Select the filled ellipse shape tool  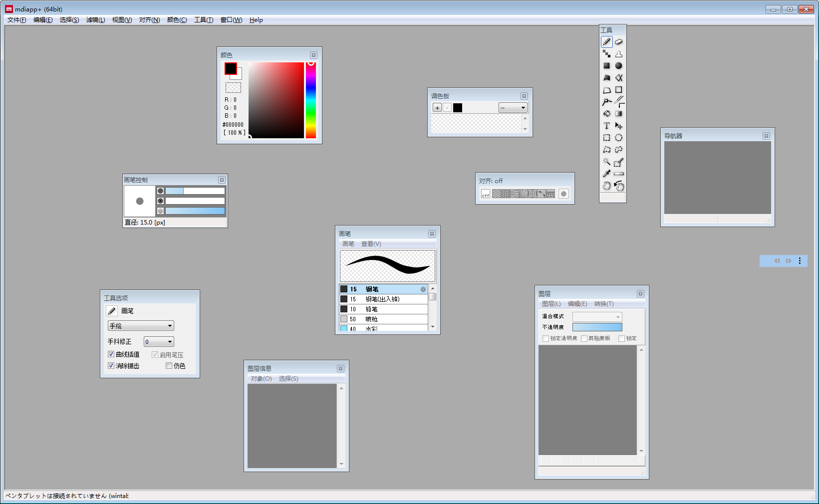(x=619, y=66)
